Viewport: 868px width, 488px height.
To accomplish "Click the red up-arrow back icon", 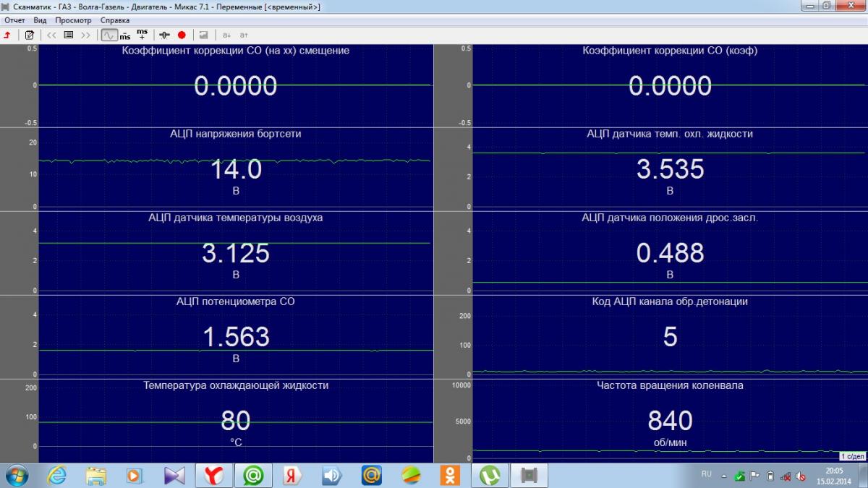I will tap(7, 35).
